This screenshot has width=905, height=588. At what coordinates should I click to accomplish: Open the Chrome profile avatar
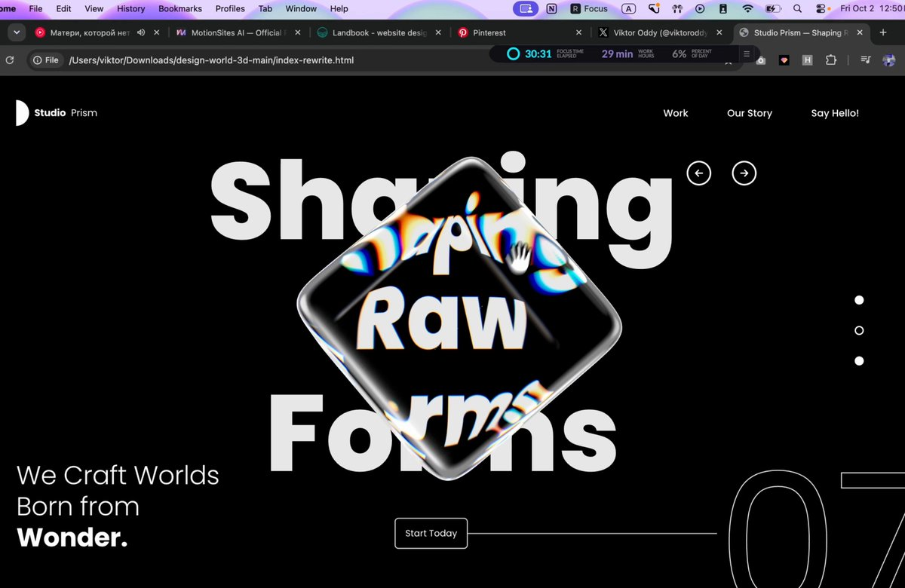click(x=888, y=60)
